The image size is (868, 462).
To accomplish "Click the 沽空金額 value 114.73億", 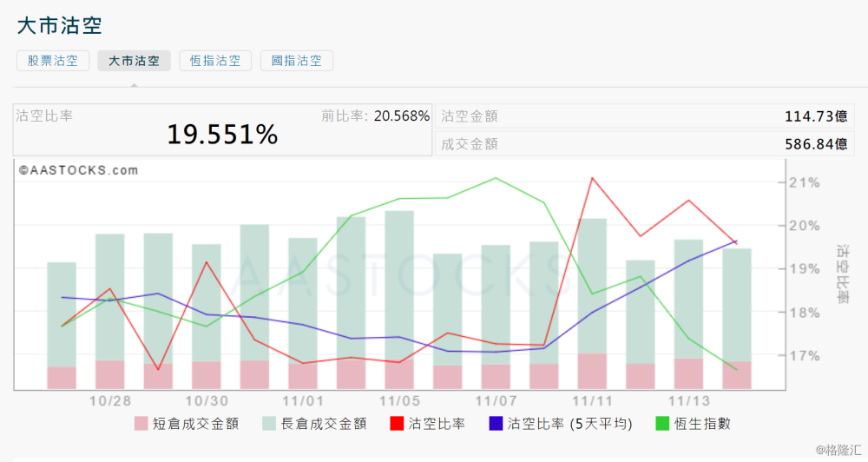I will (816, 116).
